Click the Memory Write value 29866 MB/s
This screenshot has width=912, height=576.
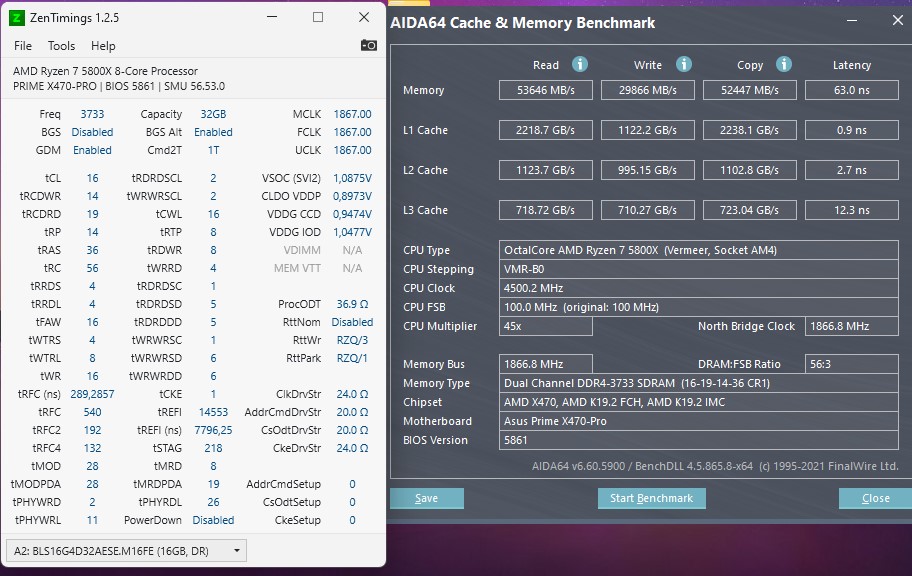coord(647,90)
